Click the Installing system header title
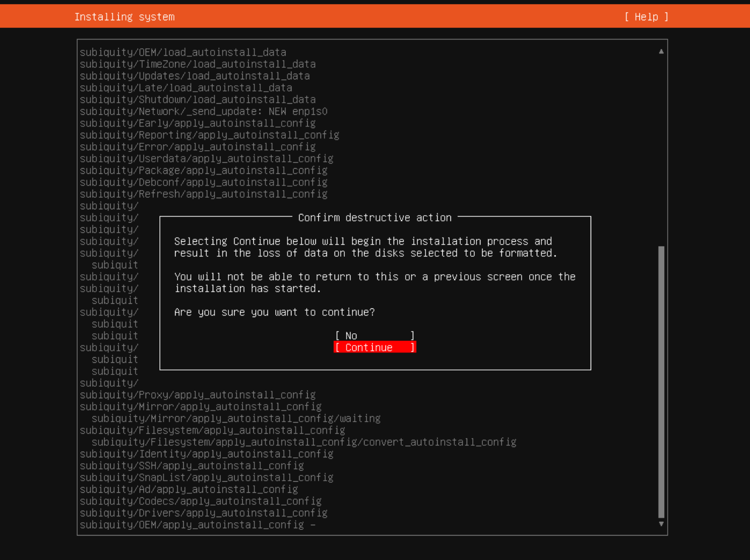This screenshot has height=560, width=750. 125,17
